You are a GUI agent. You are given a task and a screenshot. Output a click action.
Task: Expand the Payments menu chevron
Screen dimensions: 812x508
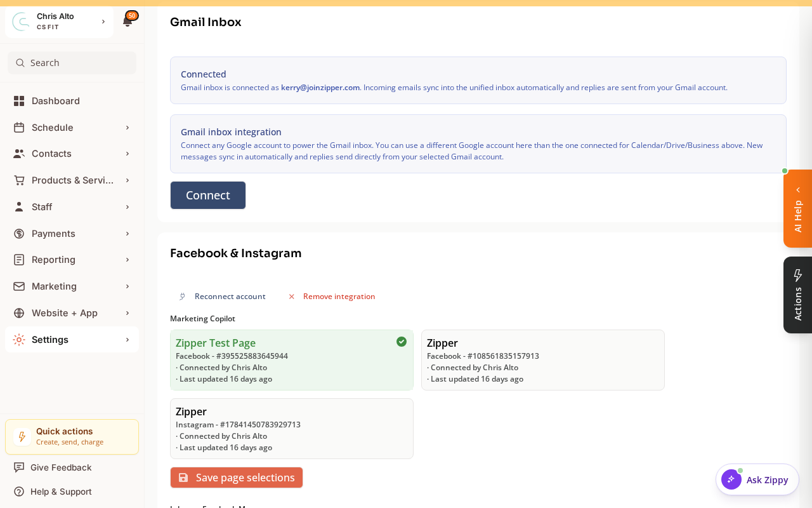point(128,234)
